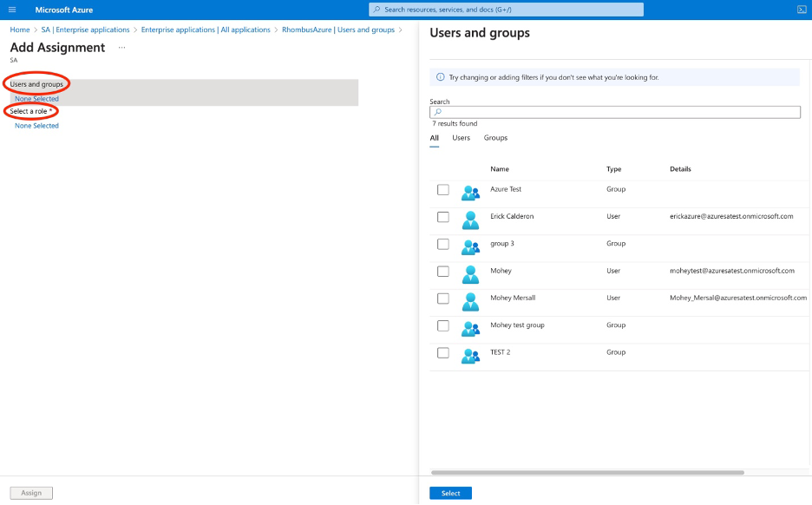Click the horizontal scrollbar in the panel
812x505 pixels.
[587, 472]
